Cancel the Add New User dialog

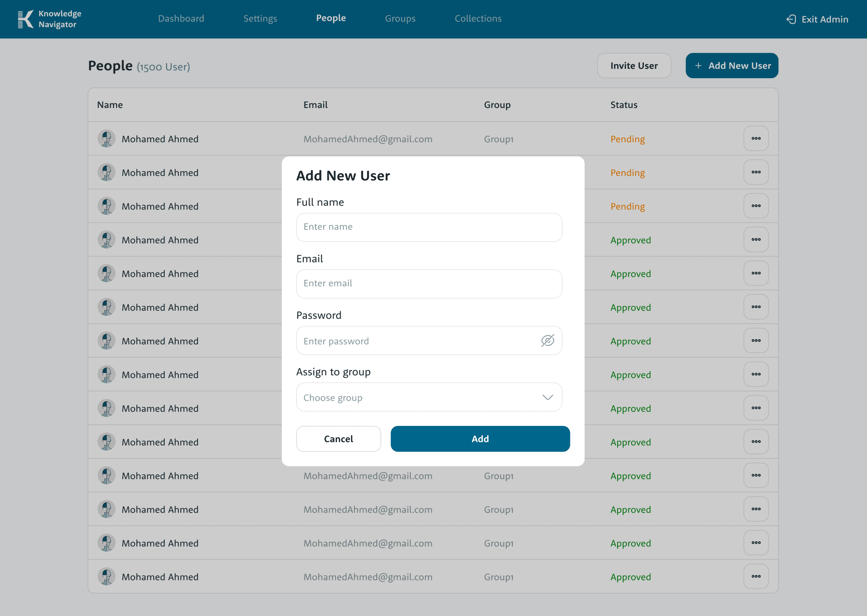pyautogui.click(x=338, y=439)
